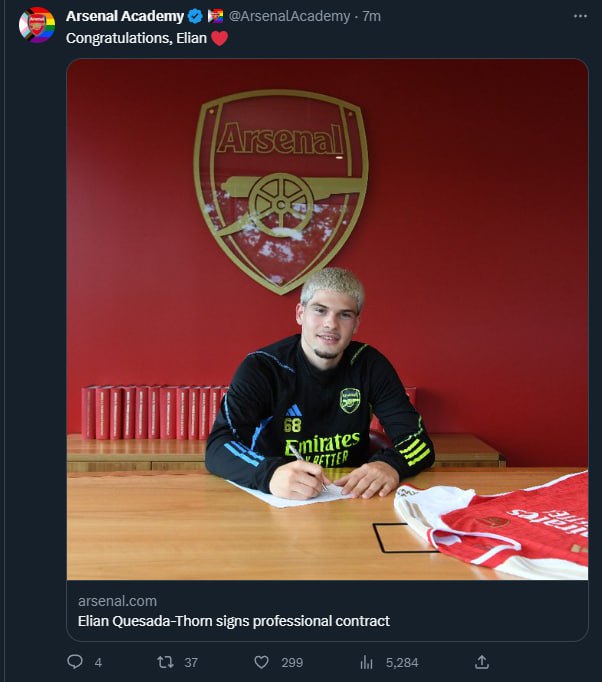Click the Arsenal Academy display name
The width and height of the screenshot is (602, 682).
125,16
